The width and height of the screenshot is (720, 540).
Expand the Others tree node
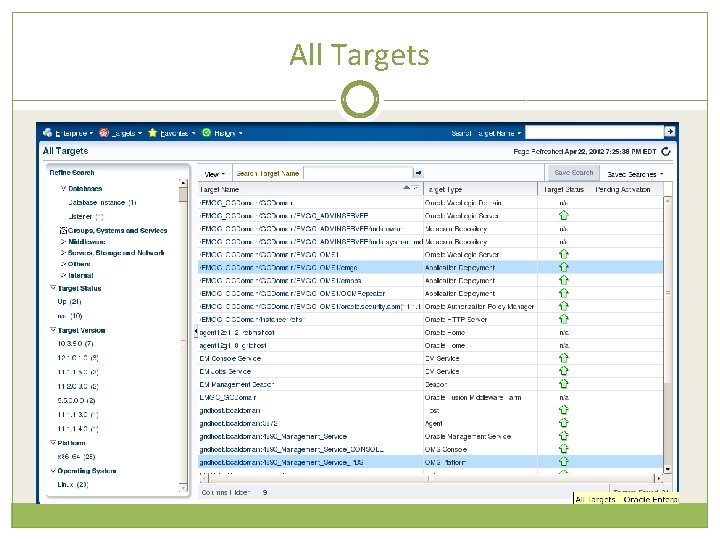[x=63, y=264]
